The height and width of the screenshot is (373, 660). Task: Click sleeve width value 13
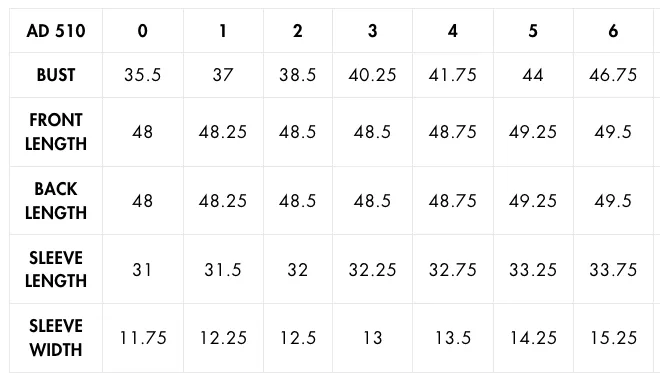click(x=373, y=338)
